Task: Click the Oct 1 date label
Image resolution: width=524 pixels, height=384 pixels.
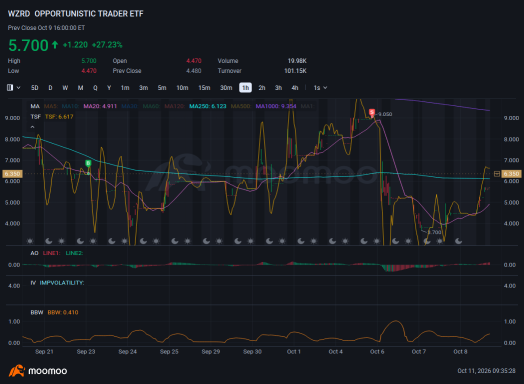Action: pos(294,352)
